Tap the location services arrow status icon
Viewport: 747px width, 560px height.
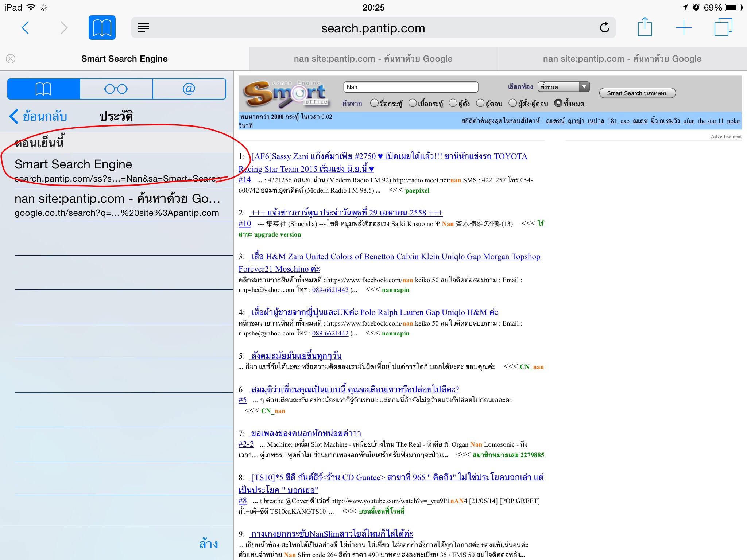[685, 7]
